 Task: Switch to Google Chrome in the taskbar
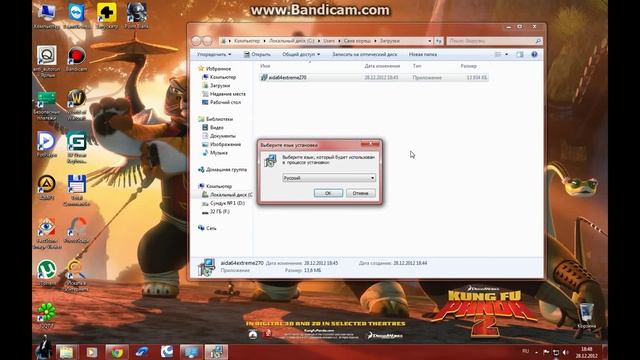coord(117,352)
